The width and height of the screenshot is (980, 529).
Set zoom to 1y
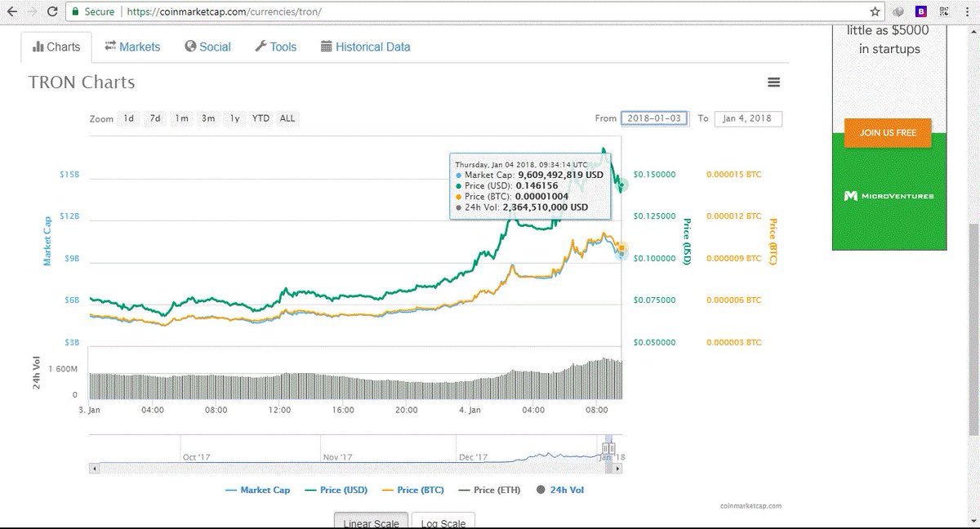pyautogui.click(x=234, y=118)
